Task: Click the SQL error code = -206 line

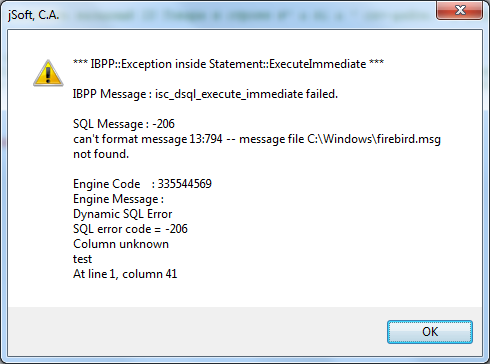Action: [x=130, y=229]
